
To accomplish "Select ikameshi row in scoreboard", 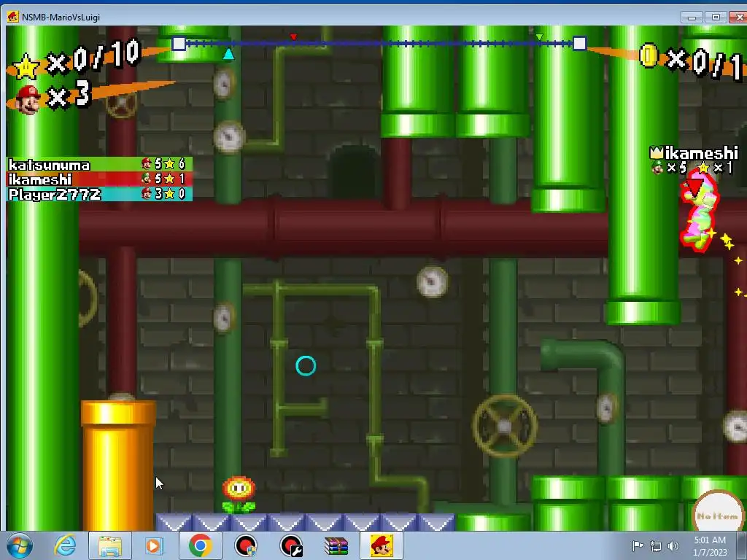I will 99,179.
